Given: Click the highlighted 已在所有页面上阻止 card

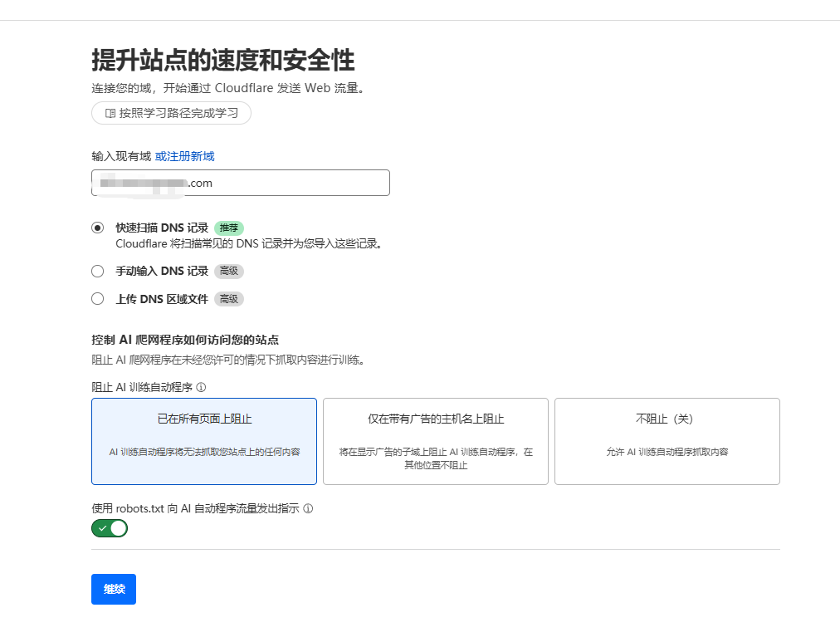Looking at the screenshot, I should click(203, 441).
